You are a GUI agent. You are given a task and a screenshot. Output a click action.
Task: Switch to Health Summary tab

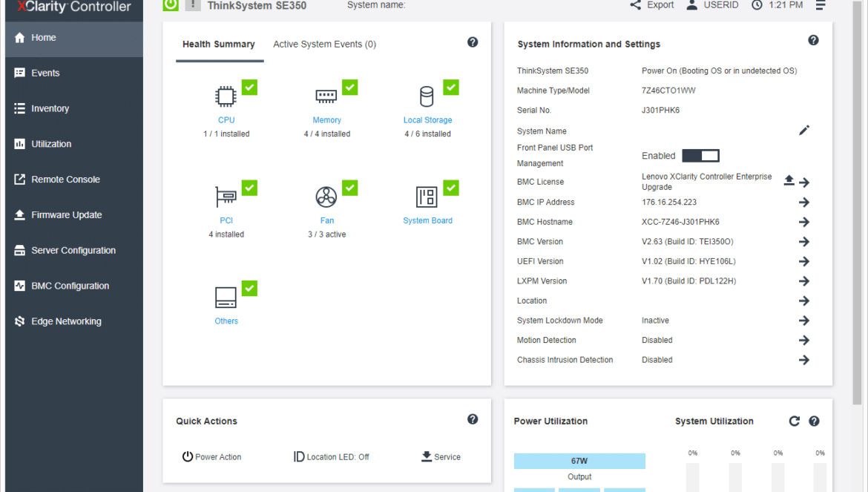219,45
